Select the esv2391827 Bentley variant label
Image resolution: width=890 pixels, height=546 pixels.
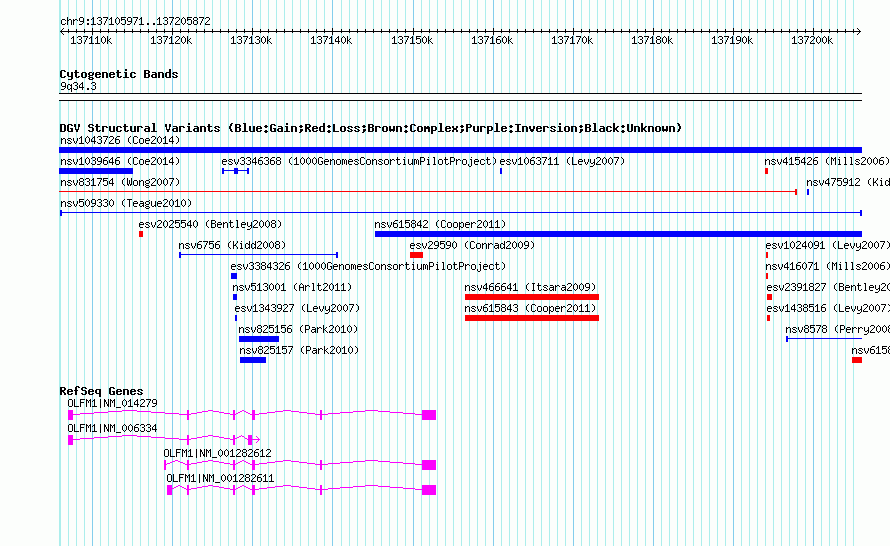click(x=828, y=287)
